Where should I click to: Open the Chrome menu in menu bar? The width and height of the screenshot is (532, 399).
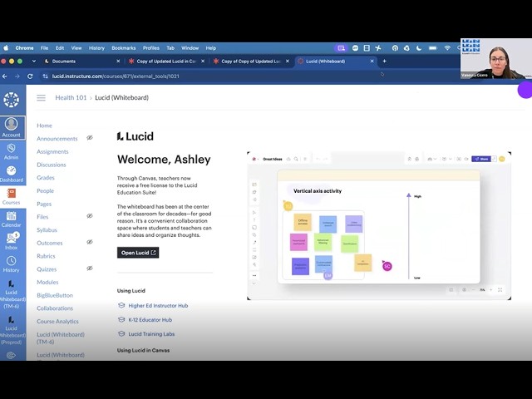point(24,48)
